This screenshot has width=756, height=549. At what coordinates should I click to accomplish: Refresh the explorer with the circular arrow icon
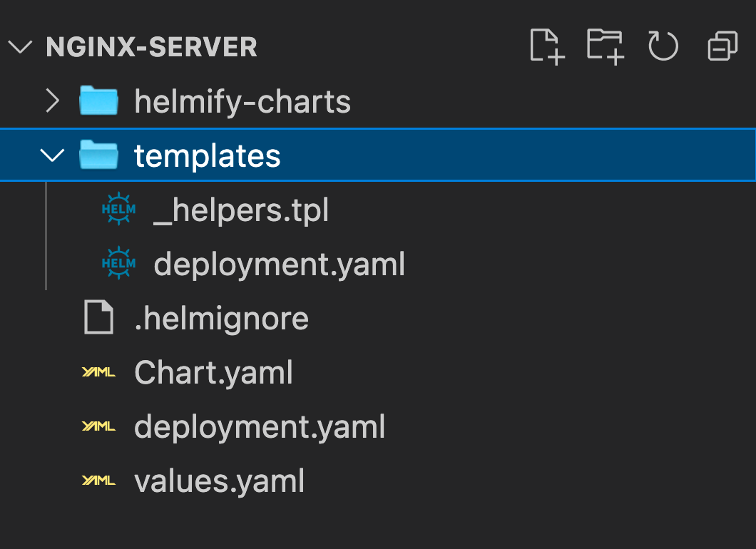pos(663,46)
